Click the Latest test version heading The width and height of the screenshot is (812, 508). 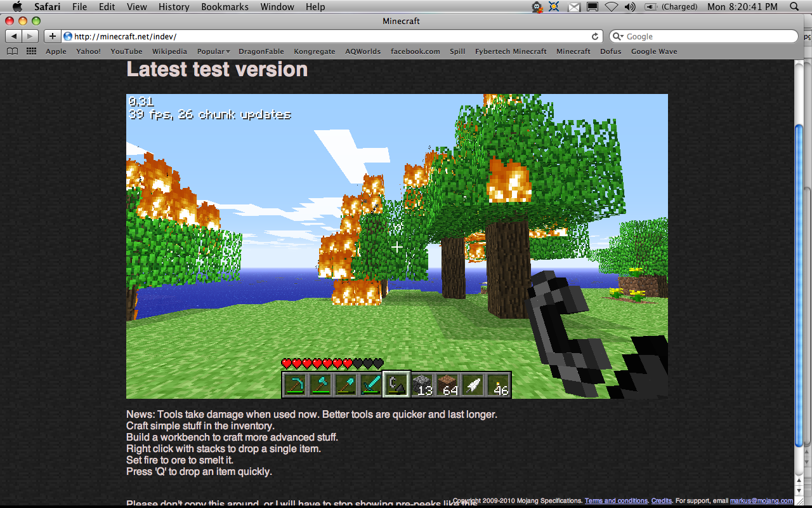pos(217,69)
